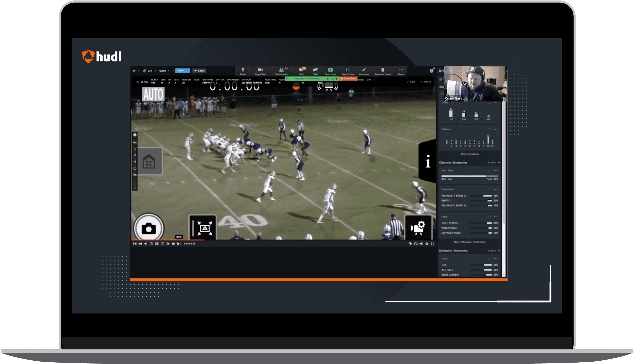Click Add to button

coord(426,82)
